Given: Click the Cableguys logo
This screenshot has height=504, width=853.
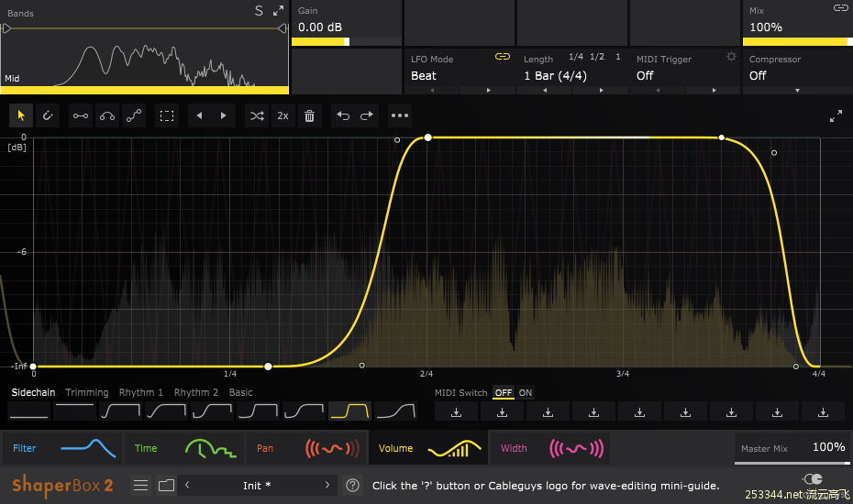Looking at the screenshot, I should pyautogui.click(x=813, y=479).
